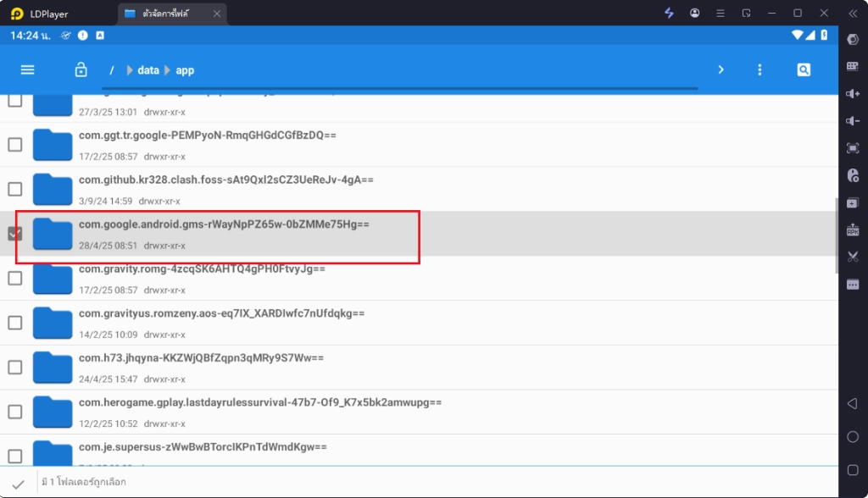Select the app breadcrumb segment
The height and width of the screenshot is (498, 868).
[x=185, y=70]
